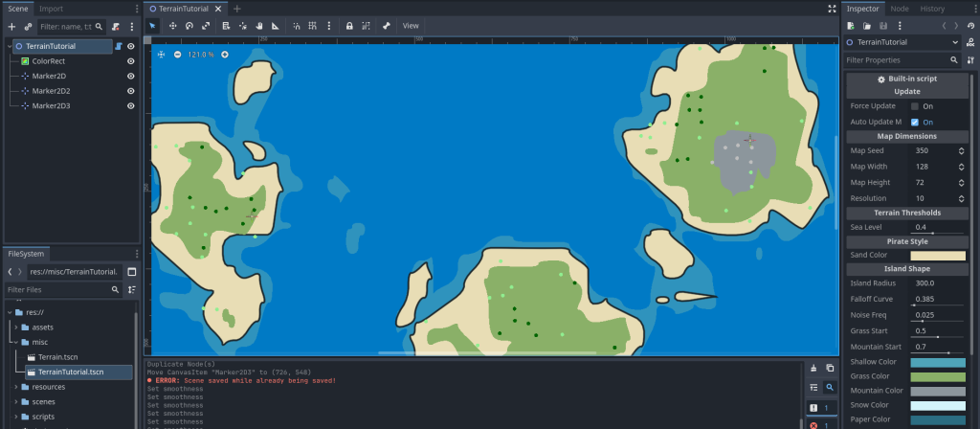Activate the Pan mode hand tool
980x429 pixels.
[x=259, y=26]
